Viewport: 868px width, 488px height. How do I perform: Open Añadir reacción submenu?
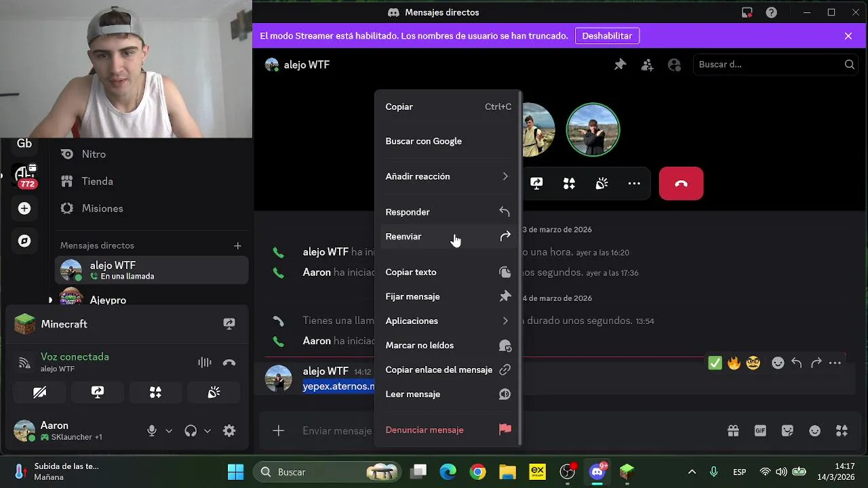click(x=448, y=176)
